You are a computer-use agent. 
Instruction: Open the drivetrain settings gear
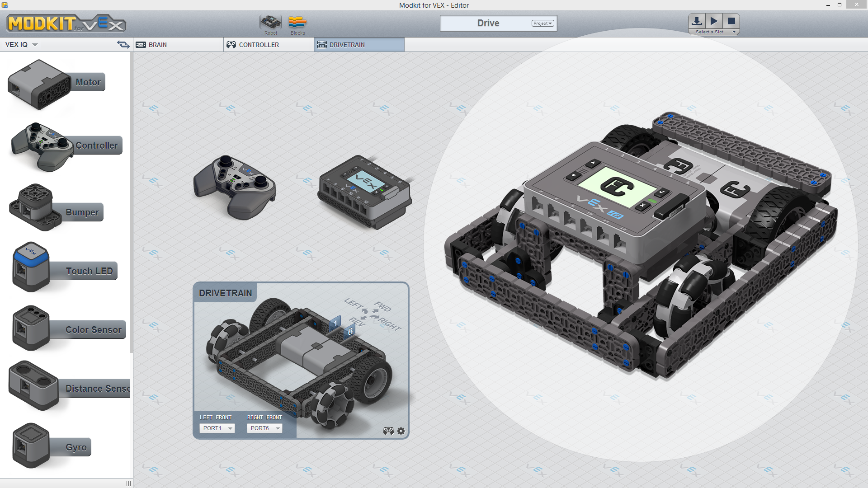401,431
